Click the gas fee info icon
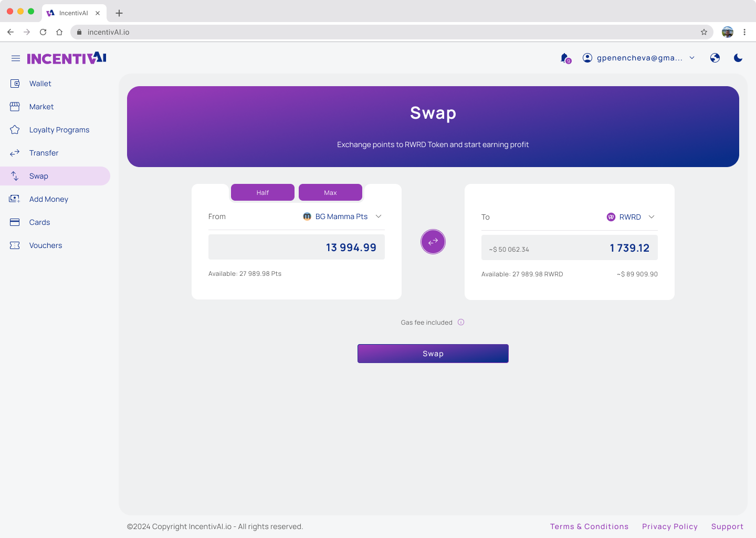 pyautogui.click(x=461, y=323)
